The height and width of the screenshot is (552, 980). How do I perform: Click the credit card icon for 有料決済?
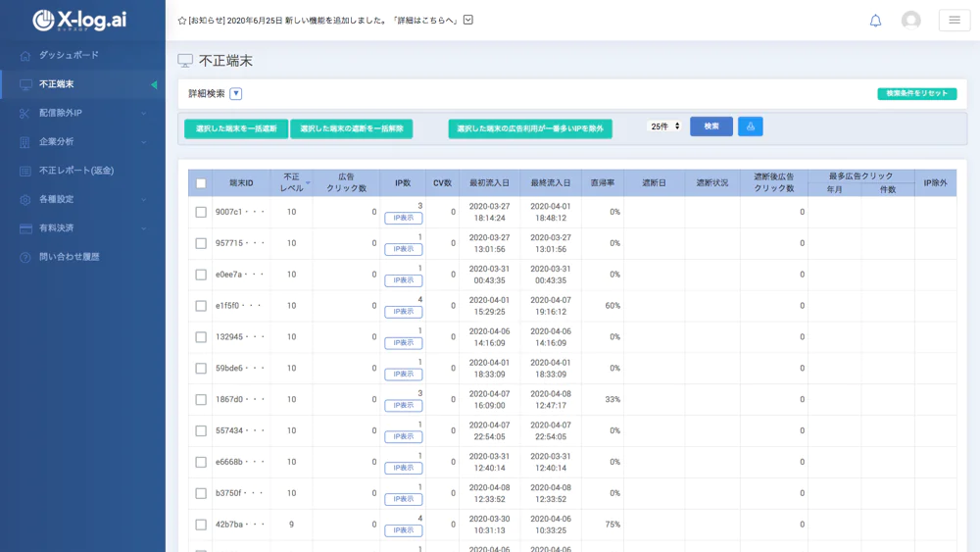(25, 228)
